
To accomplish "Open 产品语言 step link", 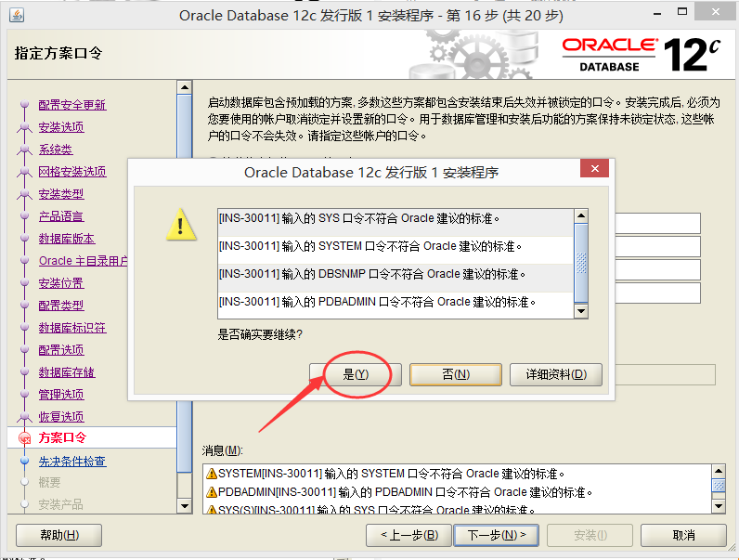I will [61, 216].
